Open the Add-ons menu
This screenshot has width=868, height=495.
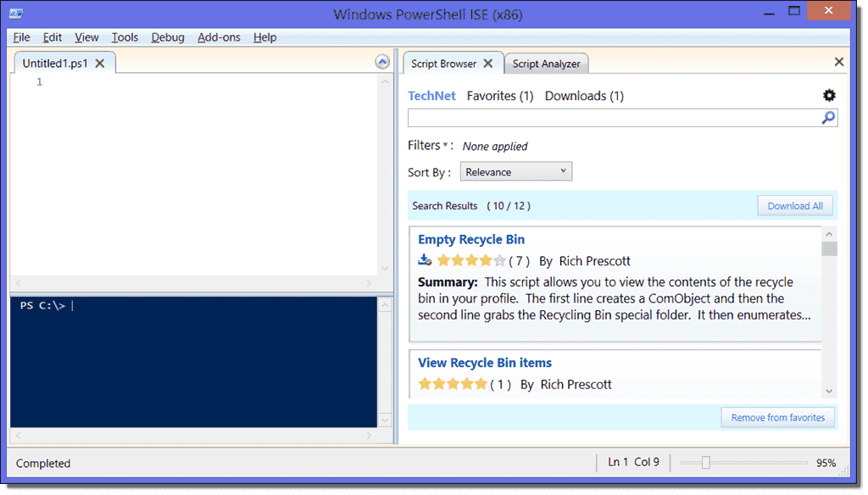(x=219, y=37)
